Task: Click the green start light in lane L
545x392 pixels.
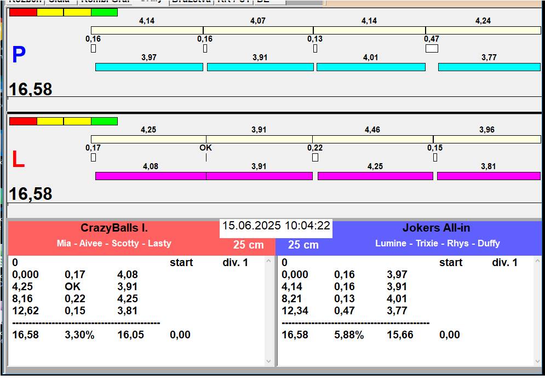Action: [104, 121]
